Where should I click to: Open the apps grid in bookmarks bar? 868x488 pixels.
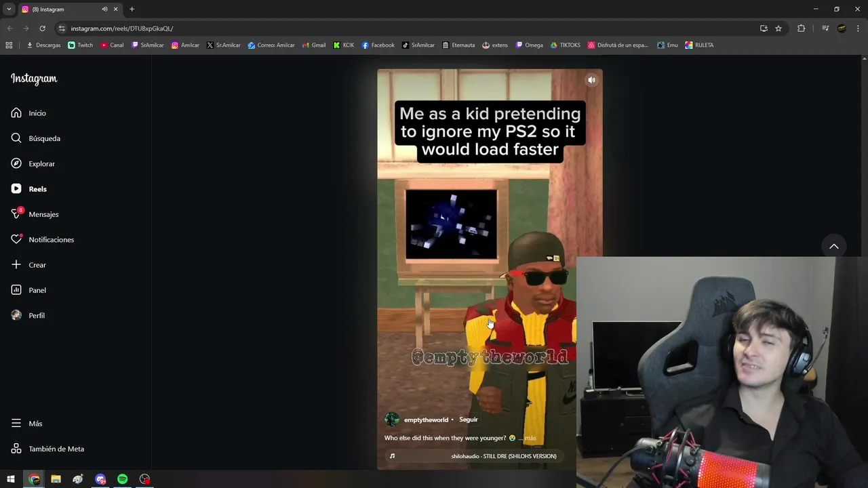click(9, 45)
